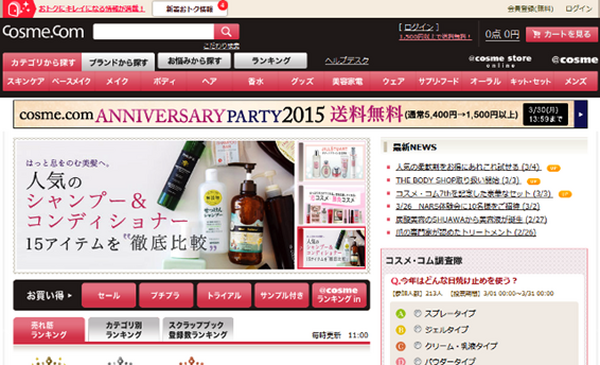Screen dimensions: 600x365
Task: Open the メイク category
Action: coord(117,81)
